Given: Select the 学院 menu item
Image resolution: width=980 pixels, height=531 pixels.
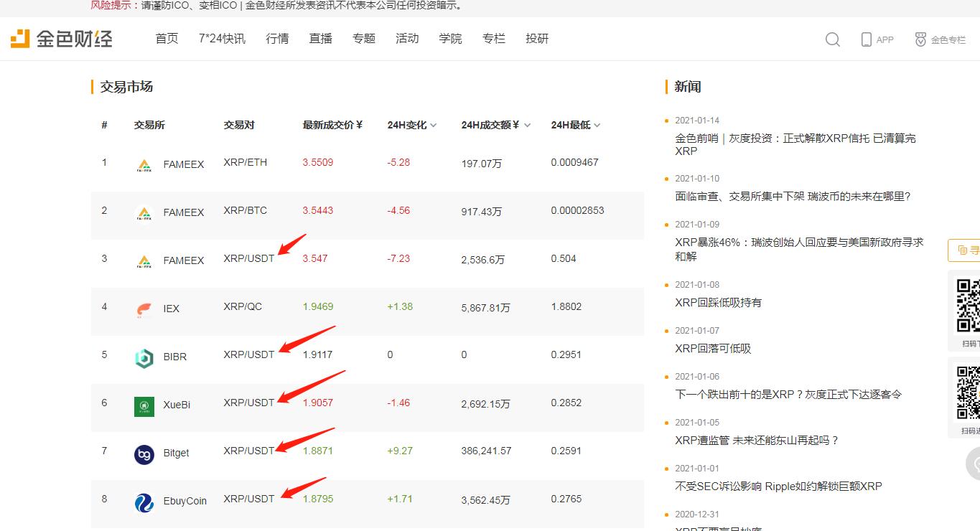Looking at the screenshot, I should pos(450,39).
